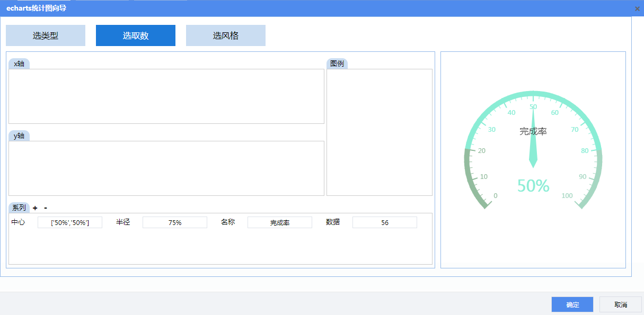Screen dimensions: 644x315
Task: Open the 选风格 tab
Action: click(x=226, y=35)
